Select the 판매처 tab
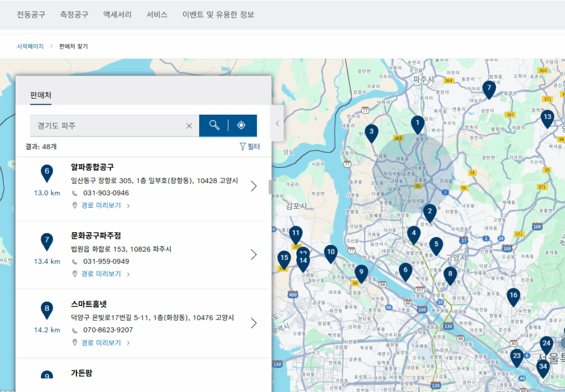Viewport: 565px width, 392px height. click(41, 95)
